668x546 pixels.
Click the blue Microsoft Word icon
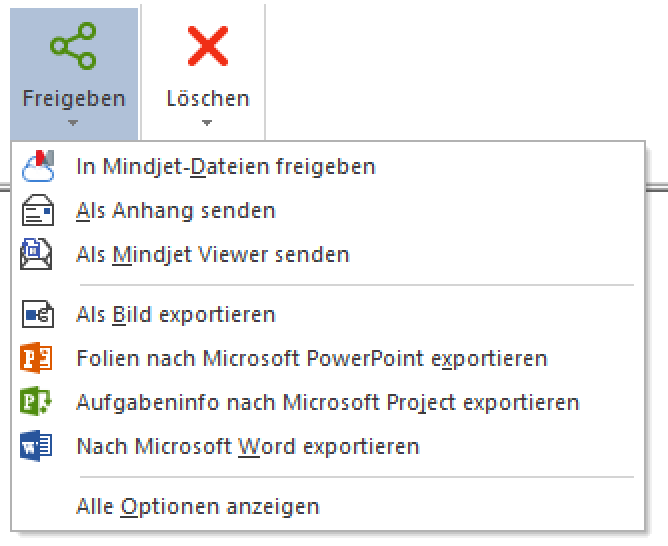36,445
